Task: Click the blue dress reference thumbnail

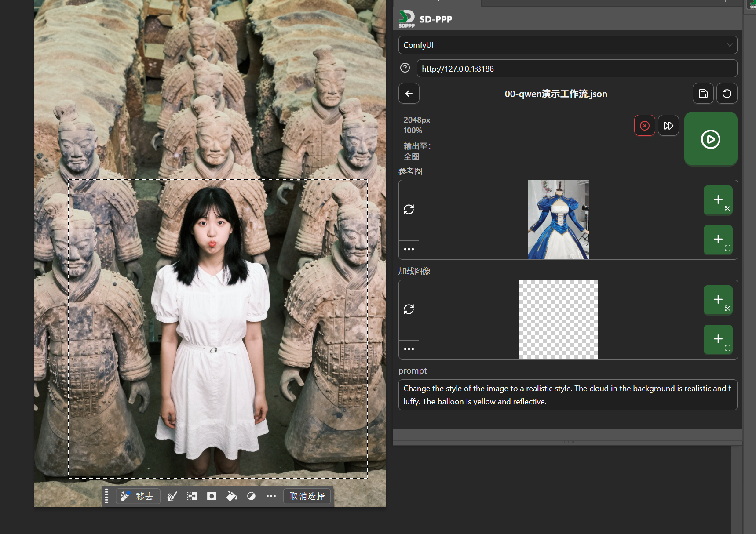Action: coord(558,220)
